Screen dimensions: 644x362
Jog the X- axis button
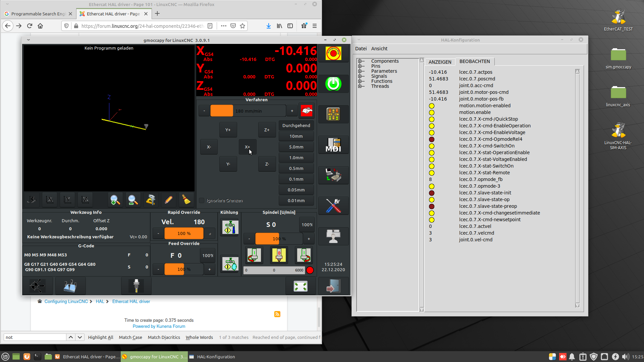tap(209, 147)
